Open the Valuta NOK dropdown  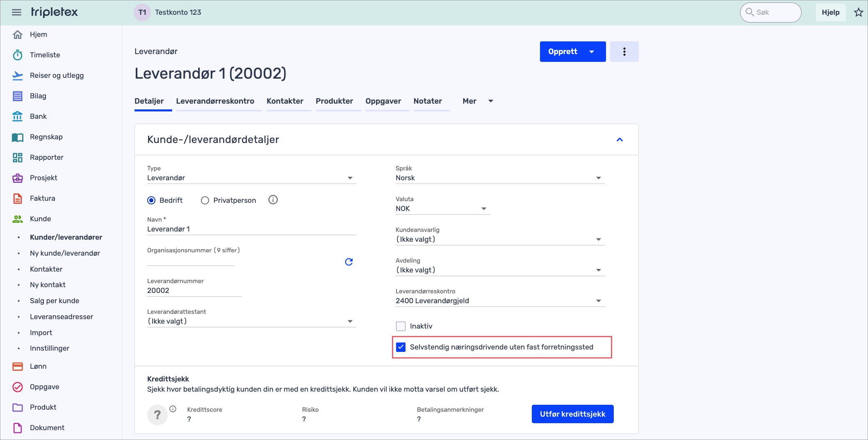pyautogui.click(x=442, y=209)
